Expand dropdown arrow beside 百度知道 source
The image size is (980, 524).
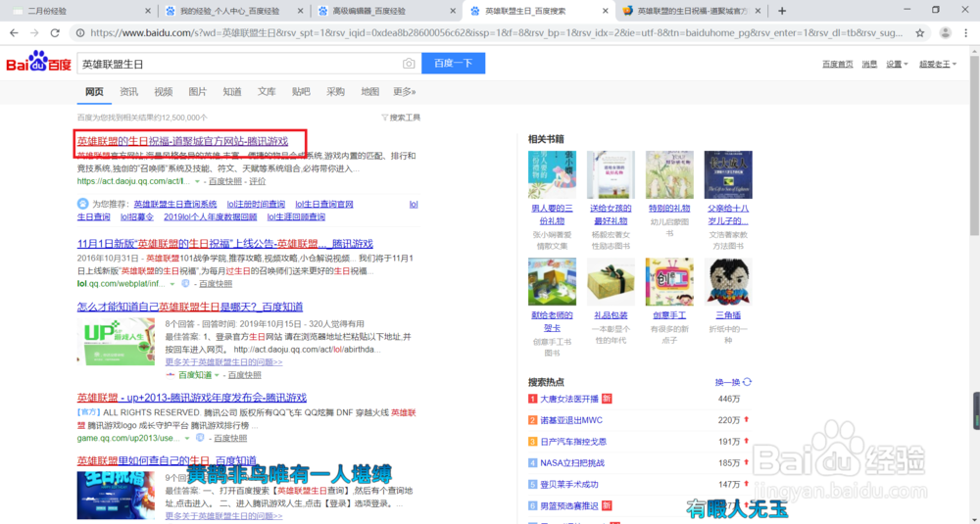(217, 375)
